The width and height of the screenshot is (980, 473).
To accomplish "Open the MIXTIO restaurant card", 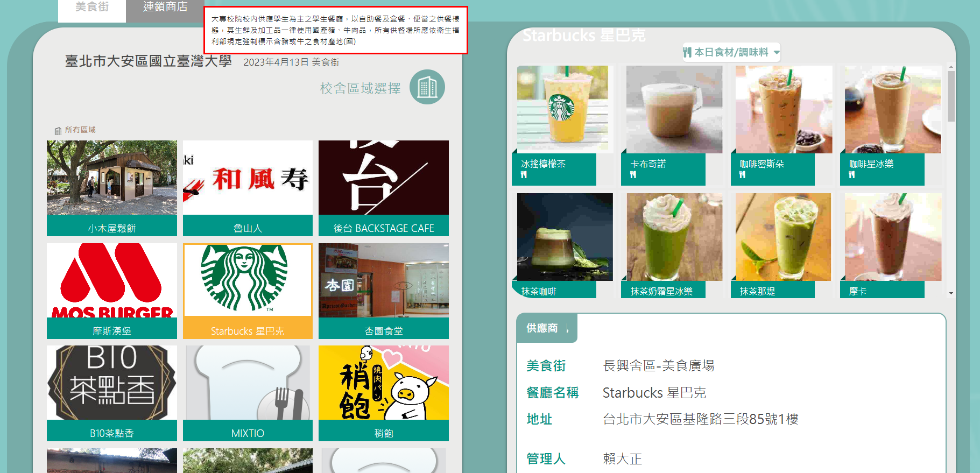I will point(248,393).
